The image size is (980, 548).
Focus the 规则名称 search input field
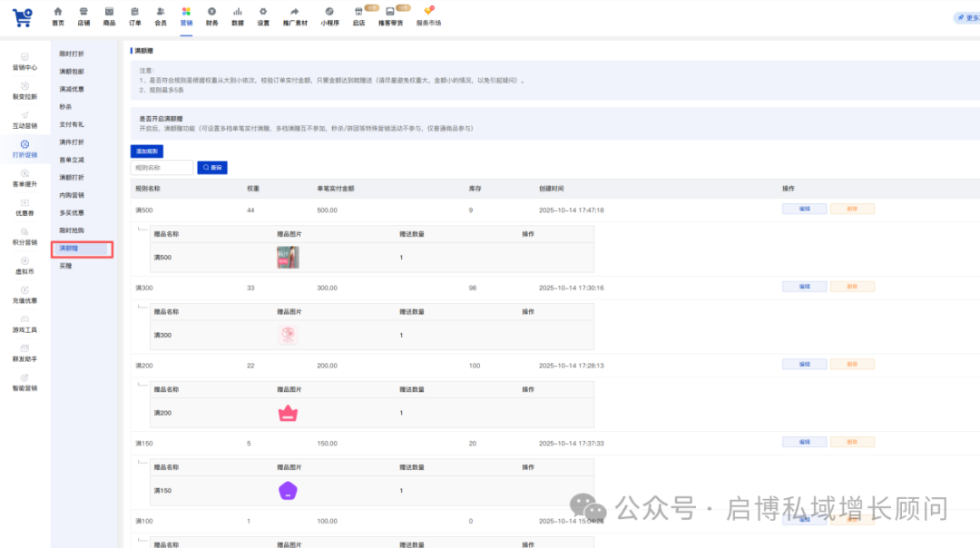(x=162, y=168)
